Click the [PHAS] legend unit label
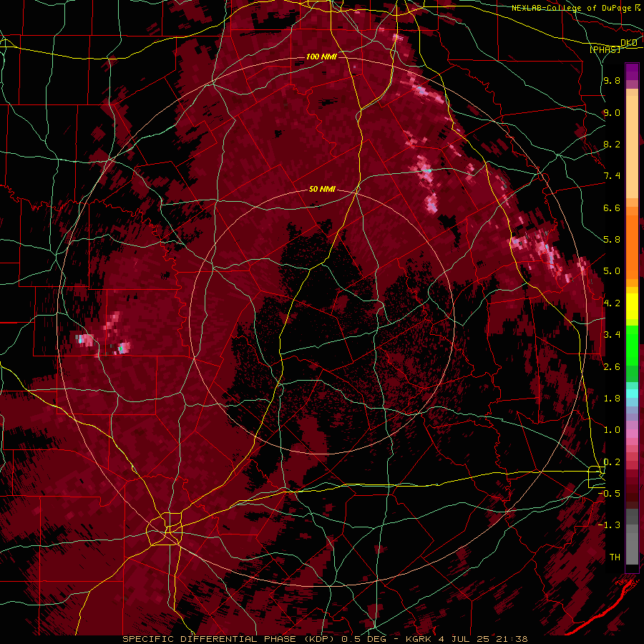Image resolution: width=644 pixels, height=644 pixels. point(605,49)
